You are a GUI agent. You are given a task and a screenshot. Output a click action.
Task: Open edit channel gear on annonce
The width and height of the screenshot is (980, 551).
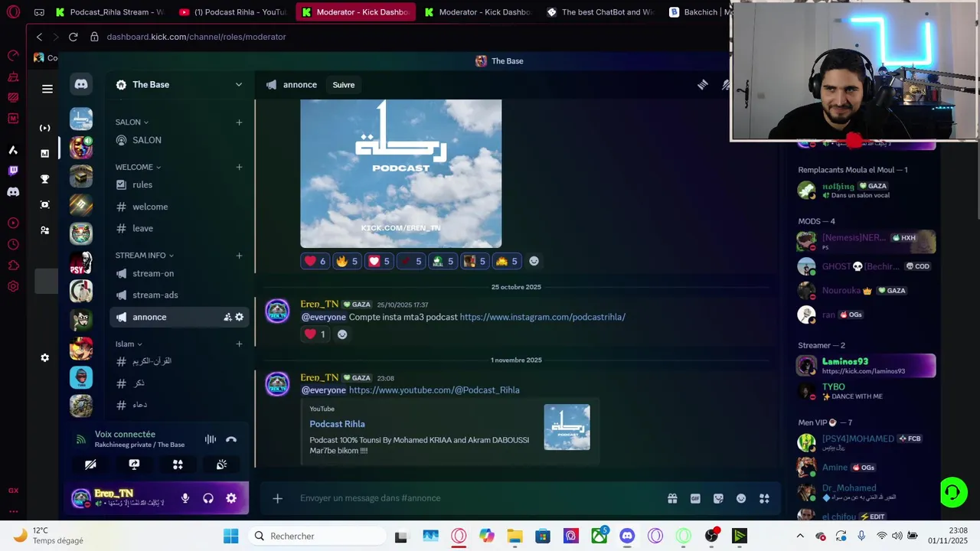click(x=239, y=317)
